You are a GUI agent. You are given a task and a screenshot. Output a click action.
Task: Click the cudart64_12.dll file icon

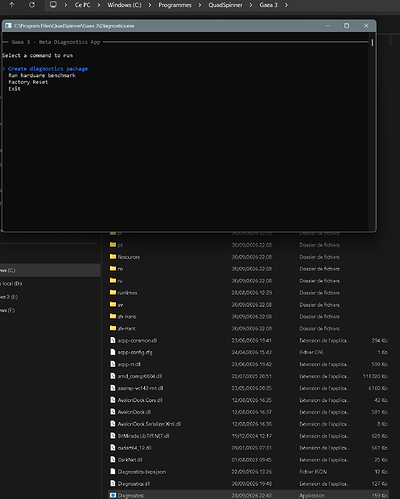[113, 447]
